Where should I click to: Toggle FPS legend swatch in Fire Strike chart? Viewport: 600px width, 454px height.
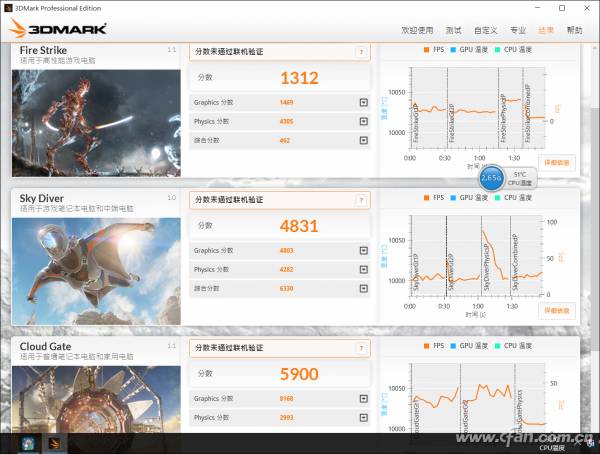point(427,50)
